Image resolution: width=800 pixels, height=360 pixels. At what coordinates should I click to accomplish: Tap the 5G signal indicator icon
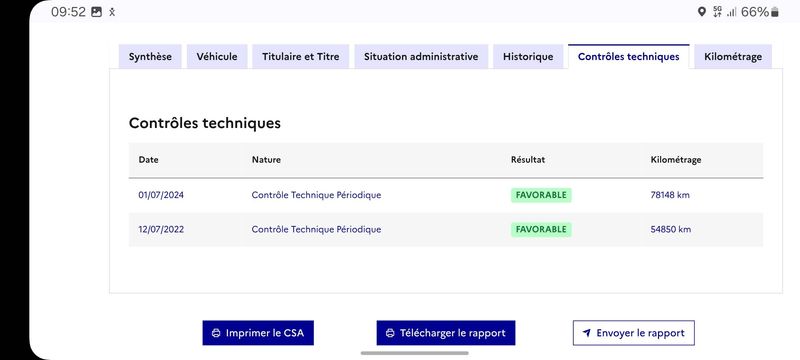718,12
